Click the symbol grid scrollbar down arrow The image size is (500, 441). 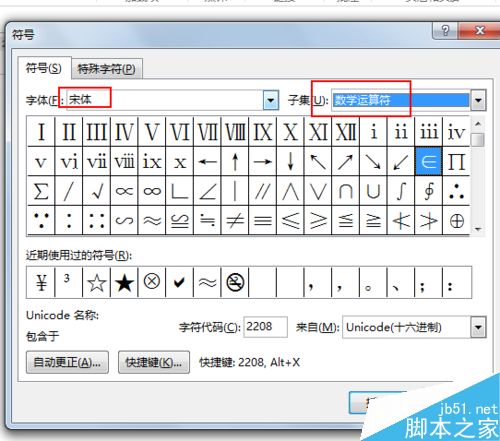478,229
